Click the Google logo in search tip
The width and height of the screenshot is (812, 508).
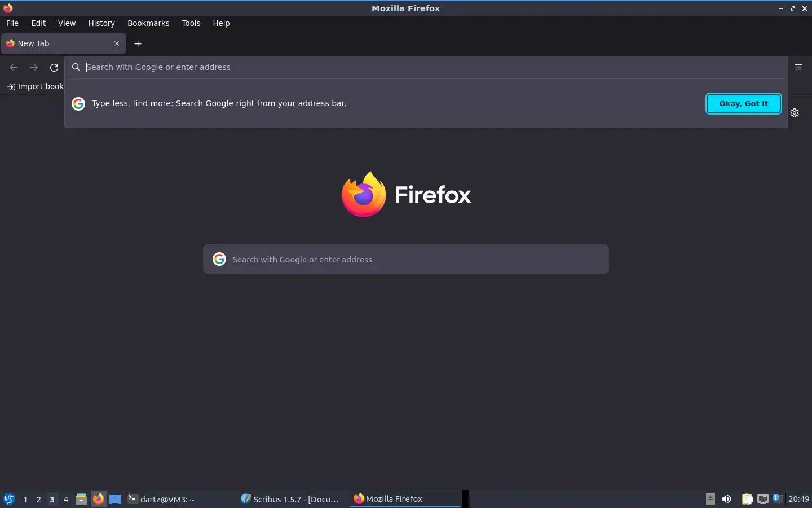tap(78, 104)
